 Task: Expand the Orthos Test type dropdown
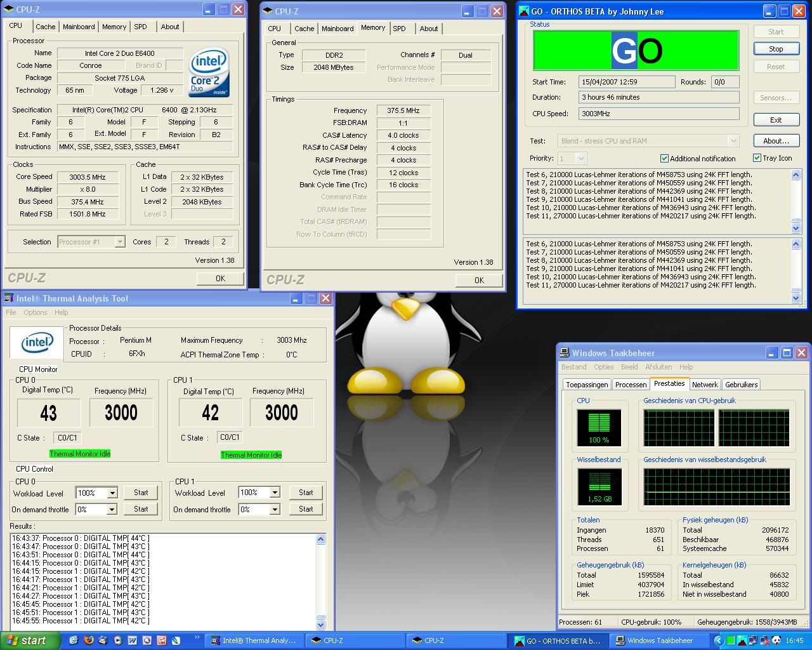click(x=733, y=141)
